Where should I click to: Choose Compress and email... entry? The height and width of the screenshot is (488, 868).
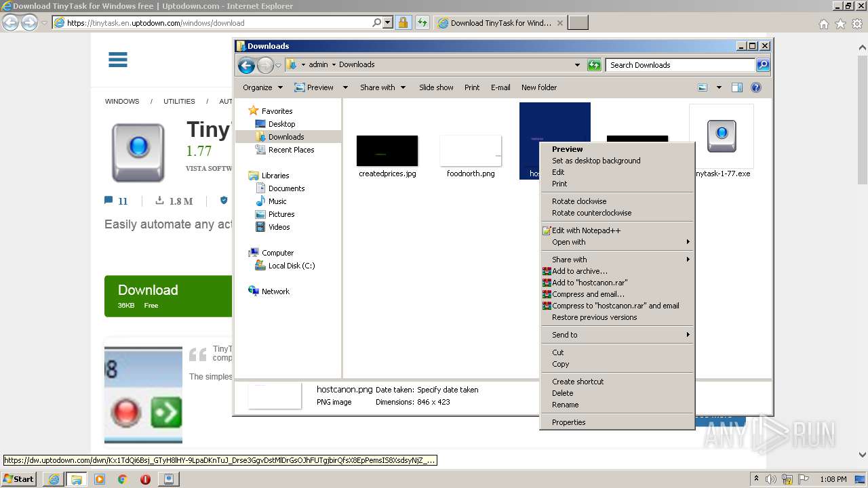(x=617, y=294)
